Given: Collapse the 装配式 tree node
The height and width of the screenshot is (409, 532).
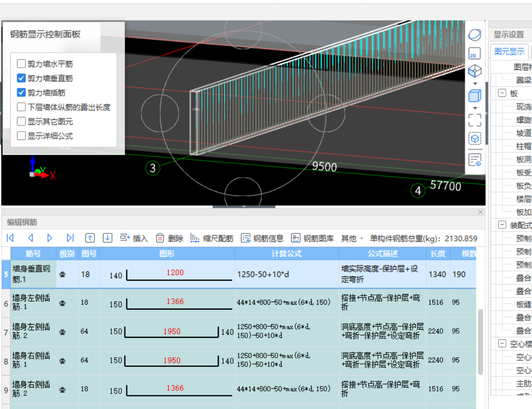Looking at the screenshot, I should click(502, 224).
